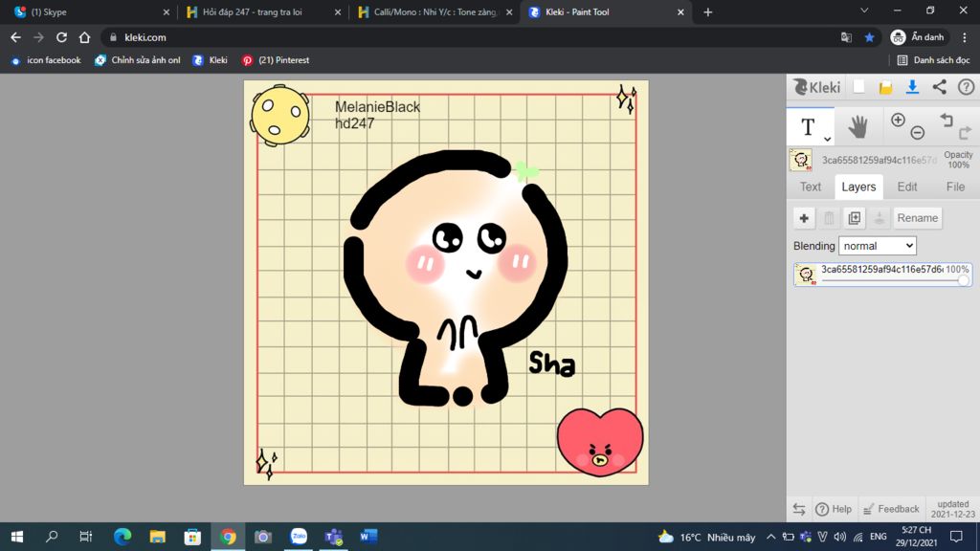
Task: Click the 'updated 2021-12-23' text
Action: tap(952, 509)
